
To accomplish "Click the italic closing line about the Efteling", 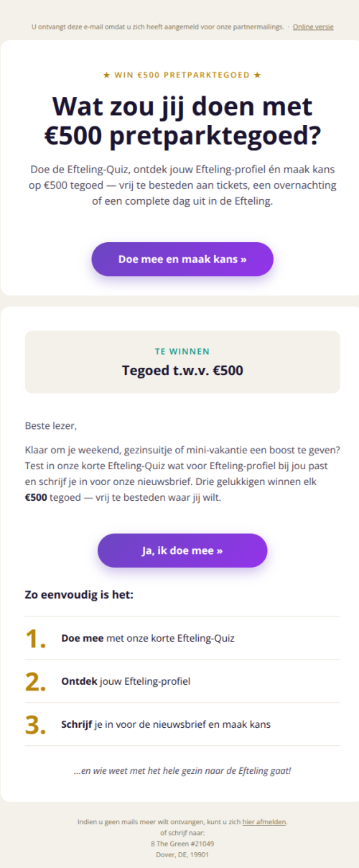I will (x=182, y=771).
